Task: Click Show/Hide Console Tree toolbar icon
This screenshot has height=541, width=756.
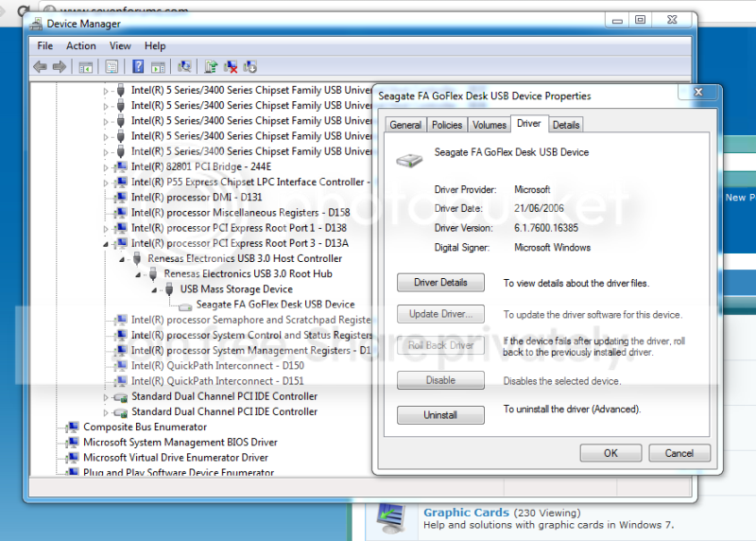Action: point(86,67)
